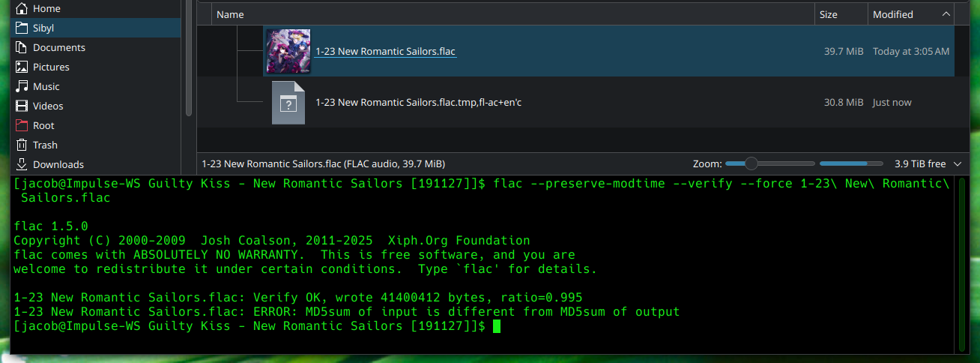Click the Documents icon in Places panel
This screenshot has height=363, width=980.
[x=21, y=47]
